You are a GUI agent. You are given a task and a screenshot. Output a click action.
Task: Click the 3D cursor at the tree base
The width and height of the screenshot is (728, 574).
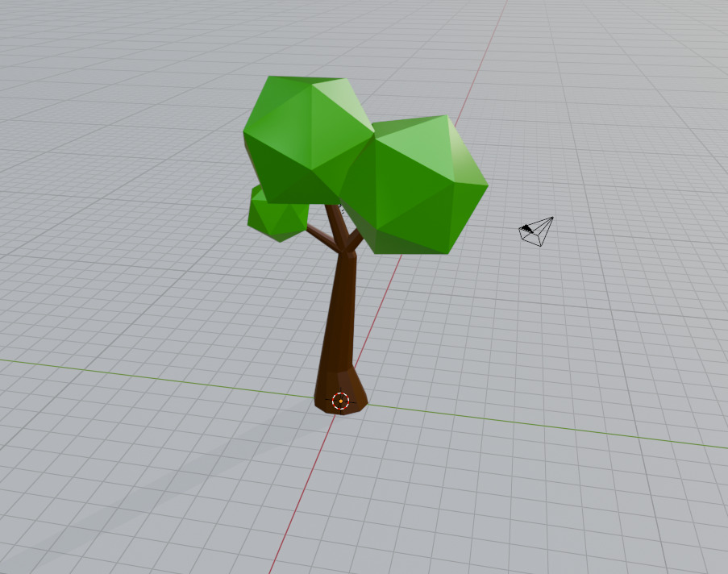click(x=341, y=401)
